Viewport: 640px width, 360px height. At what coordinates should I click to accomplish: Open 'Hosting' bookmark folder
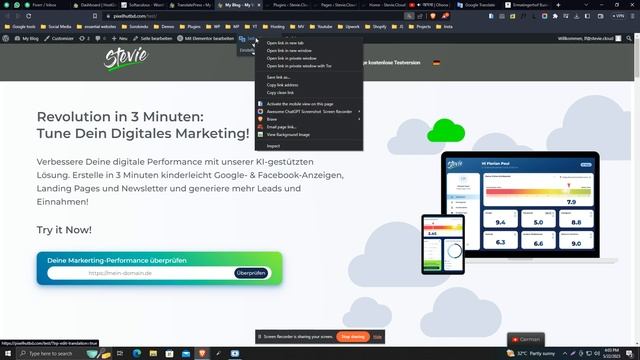tap(273, 27)
